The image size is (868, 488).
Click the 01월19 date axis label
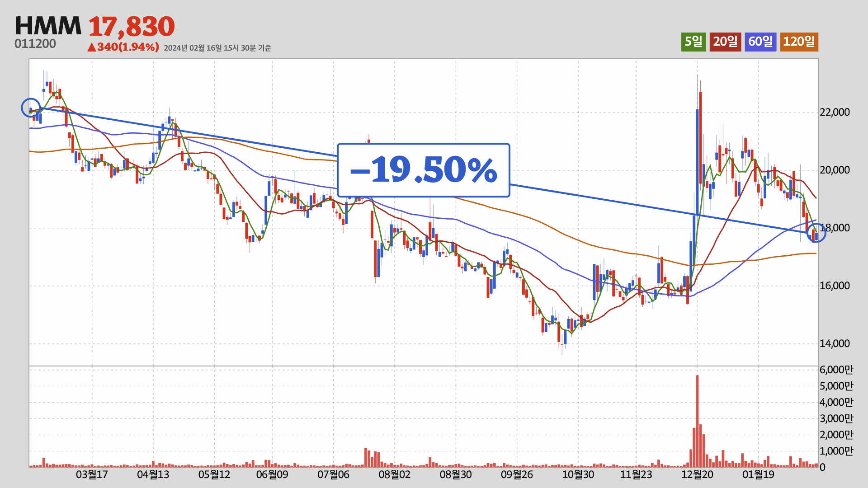[x=759, y=474]
